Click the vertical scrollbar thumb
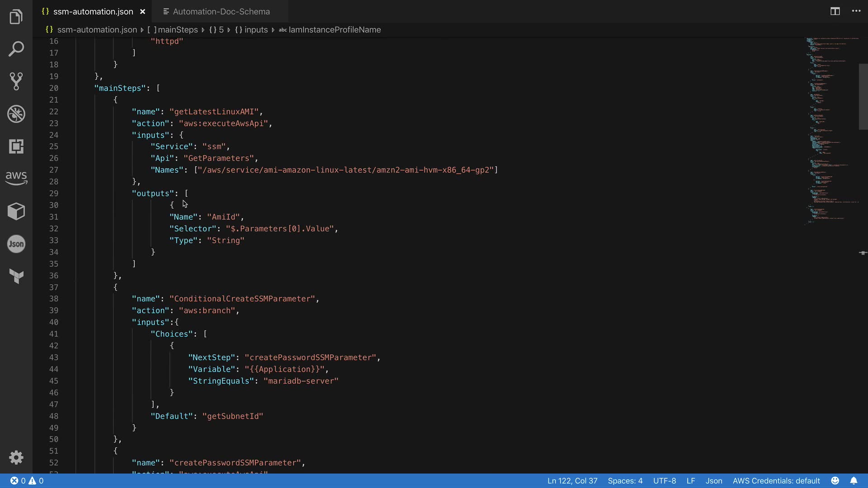Screen dimensions: 868x488 [863, 97]
